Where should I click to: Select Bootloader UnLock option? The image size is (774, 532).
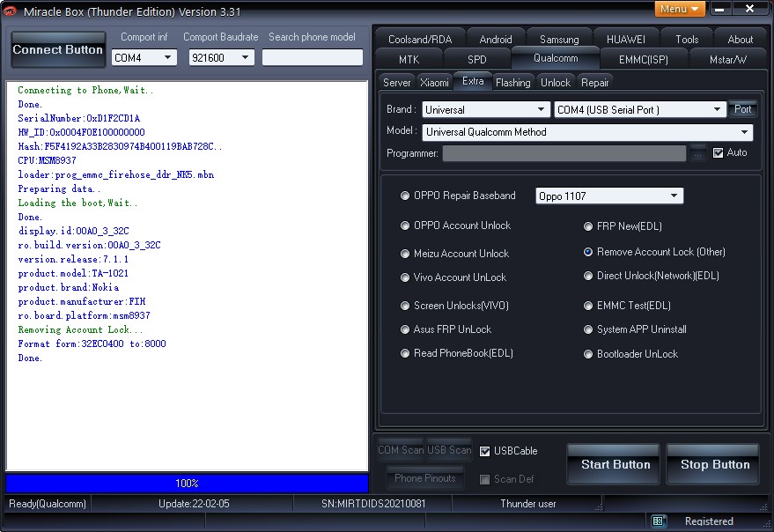[x=588, y=354]
